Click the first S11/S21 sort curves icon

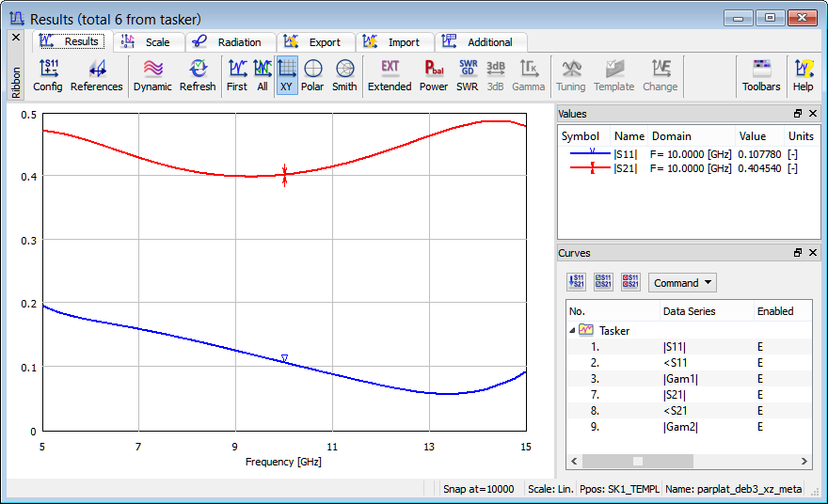576,282
